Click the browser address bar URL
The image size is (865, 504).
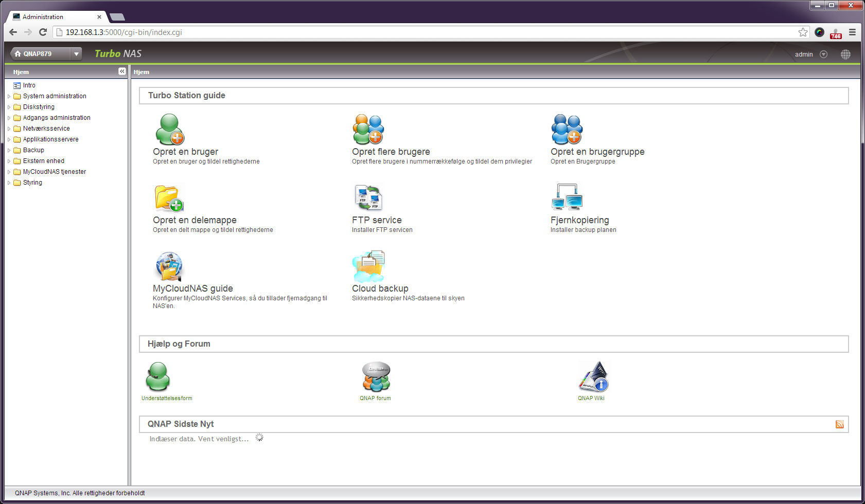pos(124,32)
